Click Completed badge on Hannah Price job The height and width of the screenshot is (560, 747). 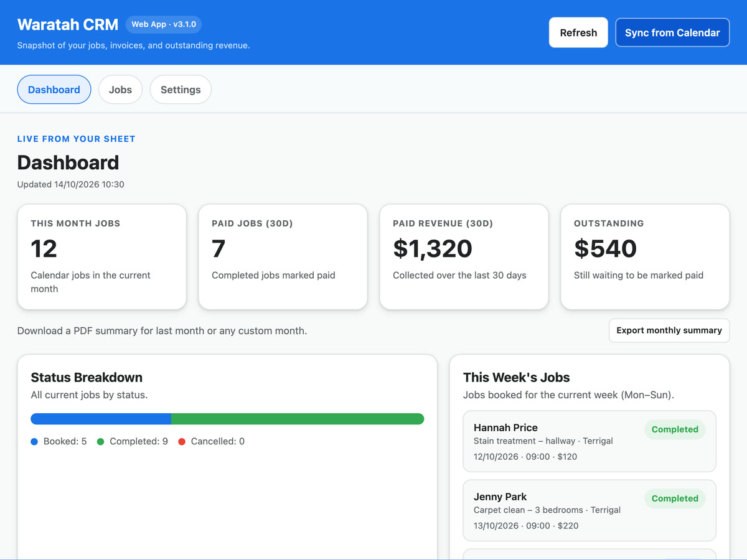(675, 429)
